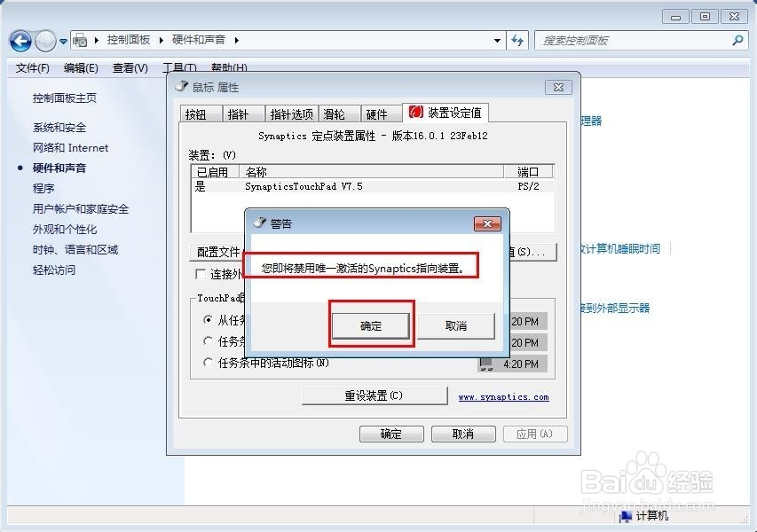Switch to 指针 tab

tap(243, 114)
